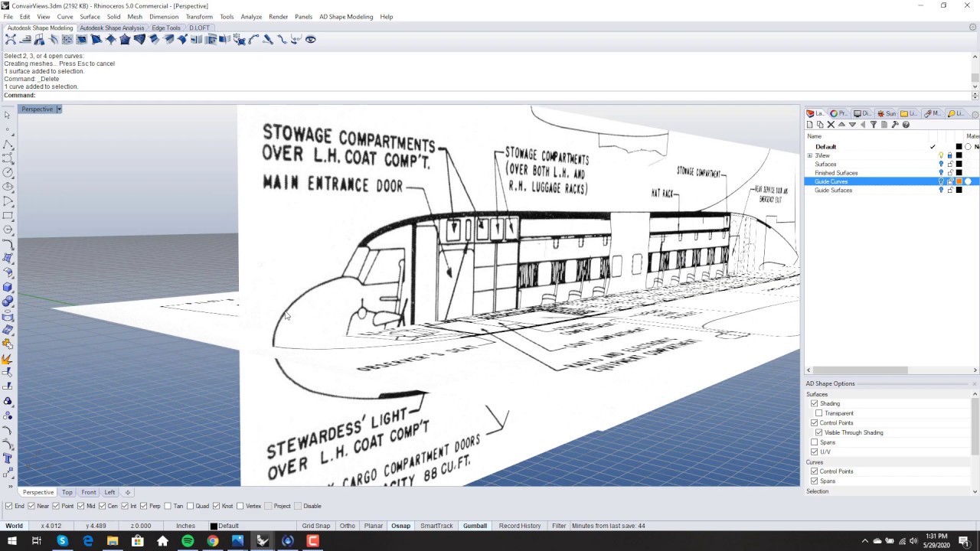Viewport: 980px width, 551px height.
Task: Toggle Grid Snap in status bar
Action: (x=315, y=526)
